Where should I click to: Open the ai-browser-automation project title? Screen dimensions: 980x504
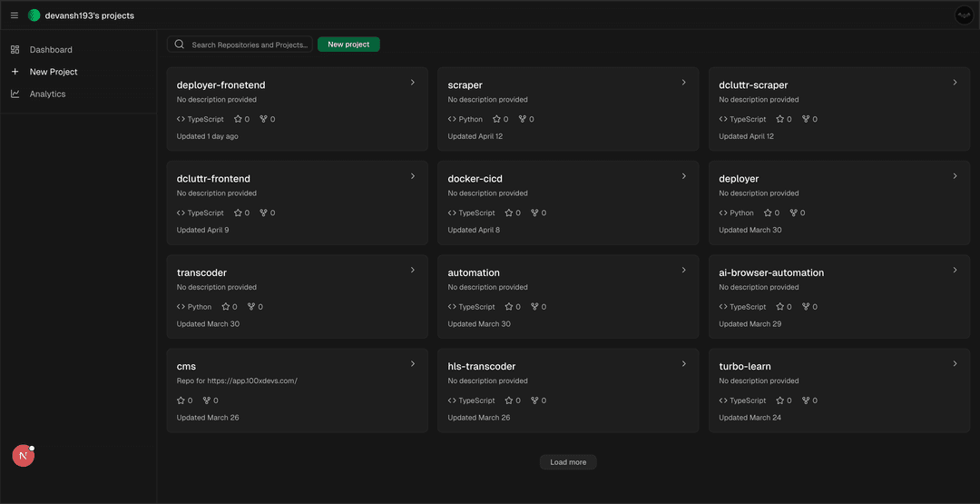[771, 272]
